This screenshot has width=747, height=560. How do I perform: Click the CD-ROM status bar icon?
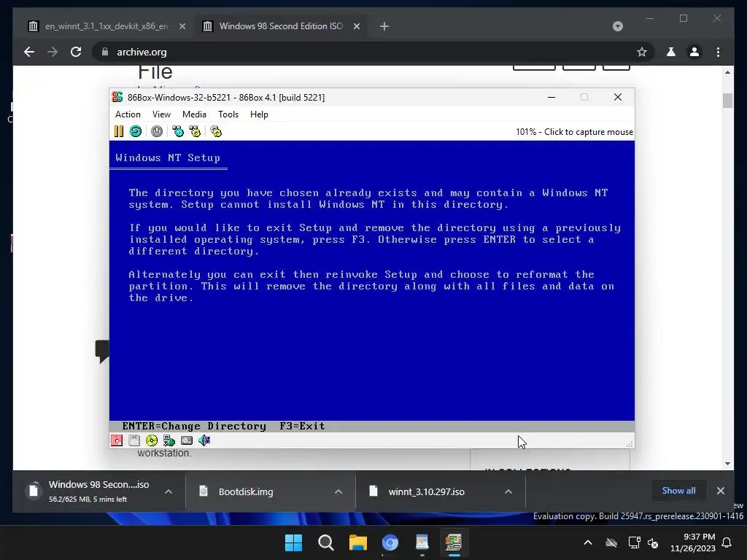pos(152,440)
